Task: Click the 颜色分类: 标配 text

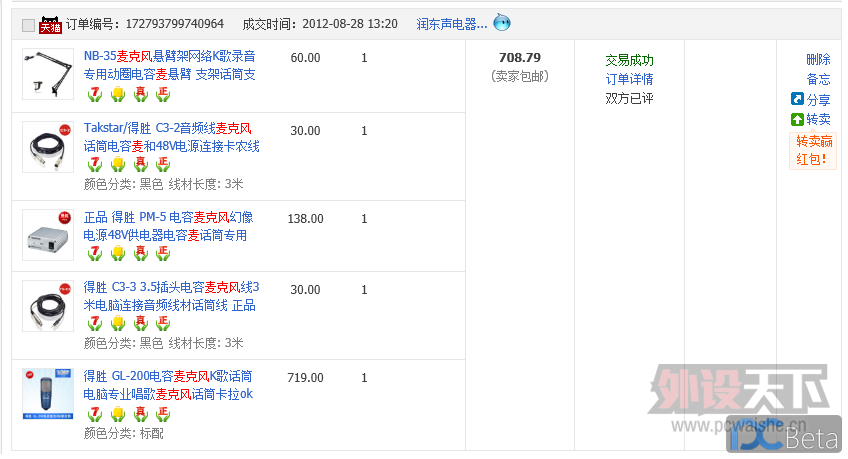Action: tap(123, 434)
